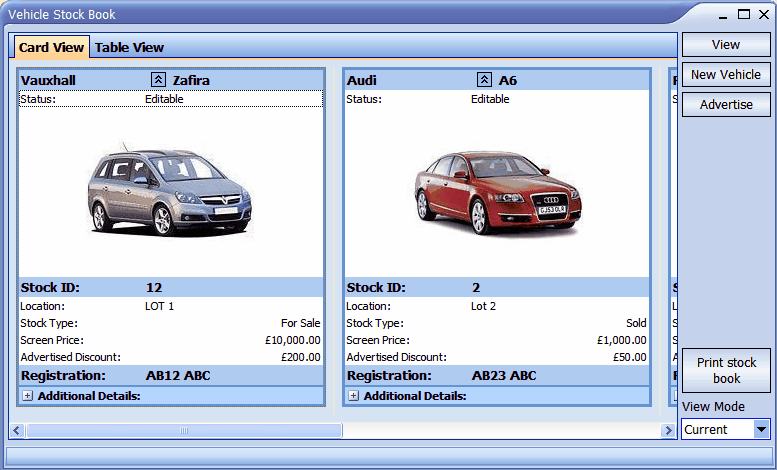This screenshot has width=777, height=470.
Task: Click the horizontal scrollbar thumb
Action: [184, 430]
